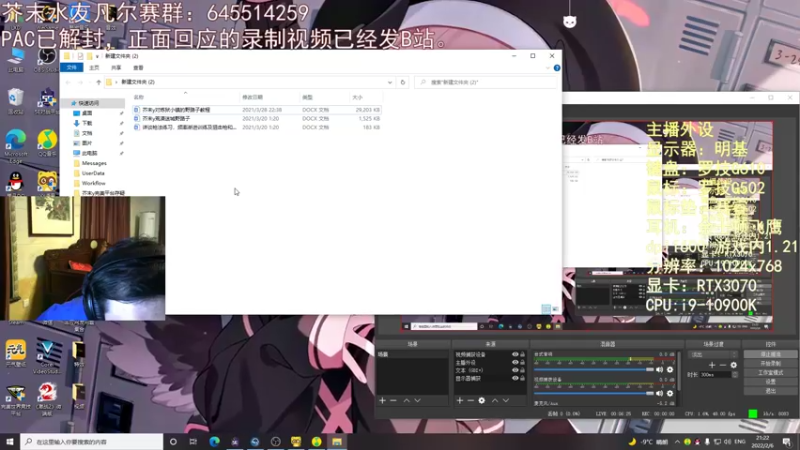Click 开始录制 button in OBS controls

click(770, 363)
